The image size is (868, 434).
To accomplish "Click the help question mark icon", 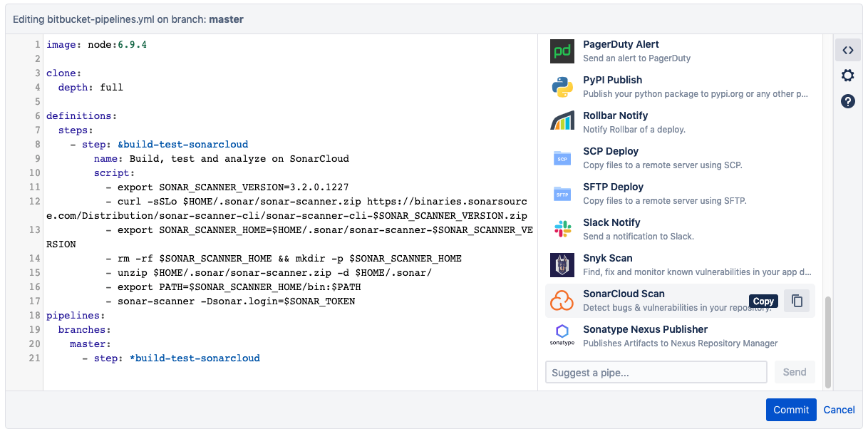I will point(847,101).
